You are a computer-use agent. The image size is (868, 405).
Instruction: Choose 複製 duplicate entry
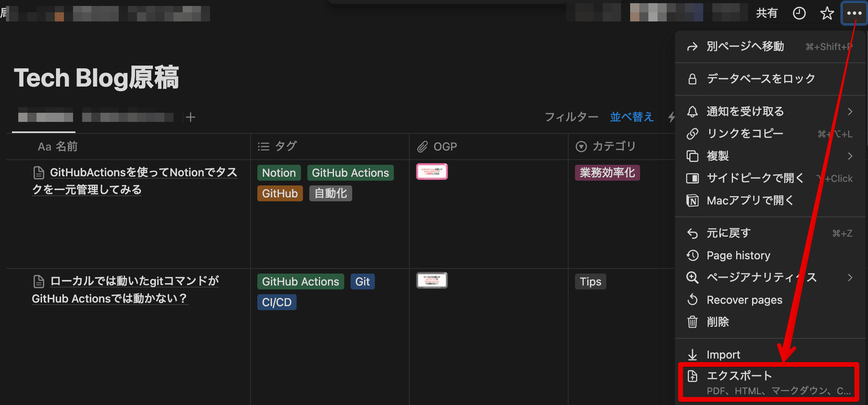[770, 156]
